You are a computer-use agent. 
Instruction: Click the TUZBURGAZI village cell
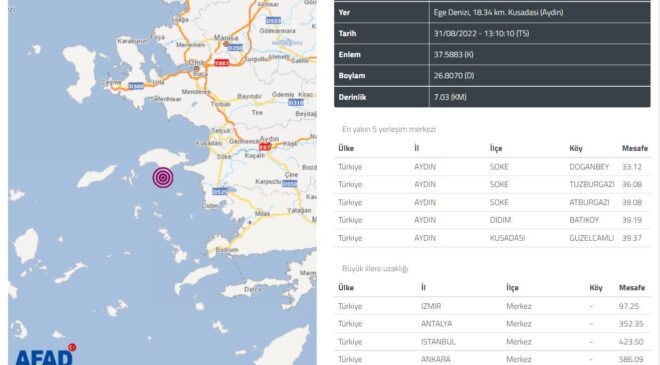pos(591,184)
